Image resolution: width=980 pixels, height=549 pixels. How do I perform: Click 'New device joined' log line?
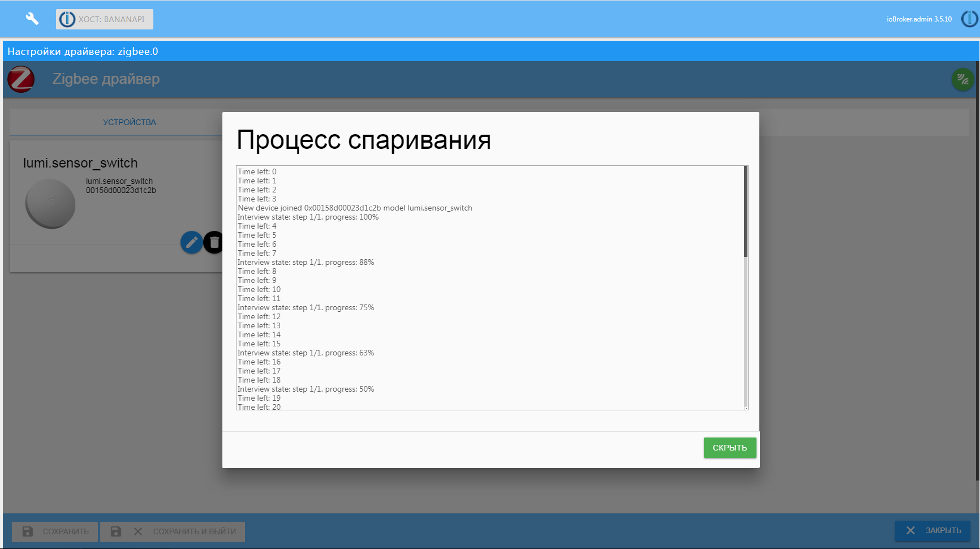click(355, 208)
